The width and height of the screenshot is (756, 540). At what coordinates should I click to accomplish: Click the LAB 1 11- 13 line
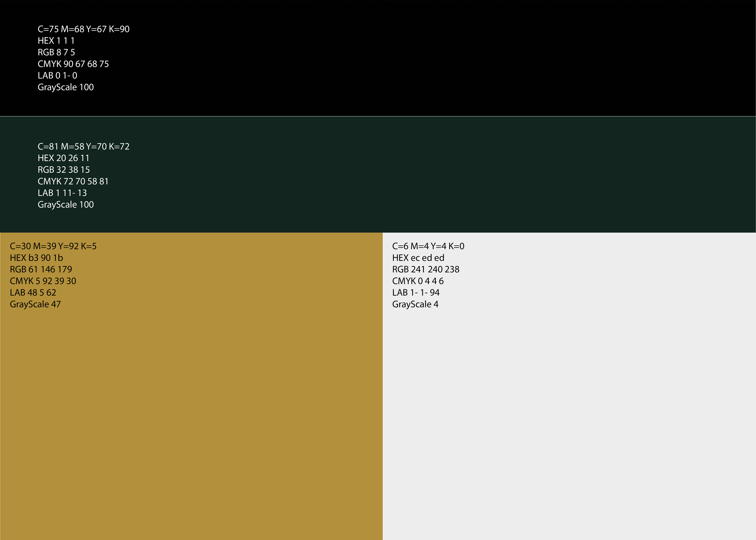tap(62, 193)
